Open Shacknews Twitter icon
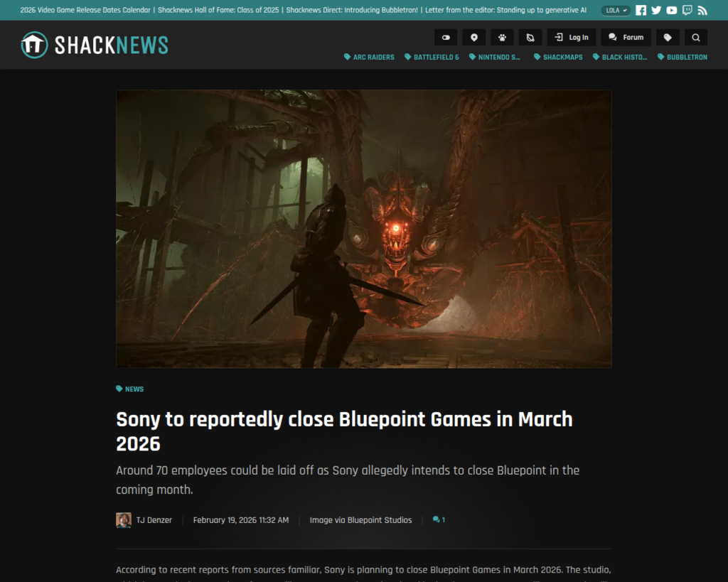This screenshot has height=582, width=728. point(656,11)
